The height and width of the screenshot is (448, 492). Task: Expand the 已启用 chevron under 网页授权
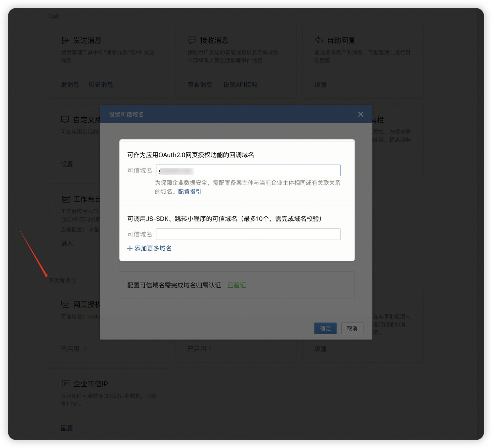click(85, 349)
